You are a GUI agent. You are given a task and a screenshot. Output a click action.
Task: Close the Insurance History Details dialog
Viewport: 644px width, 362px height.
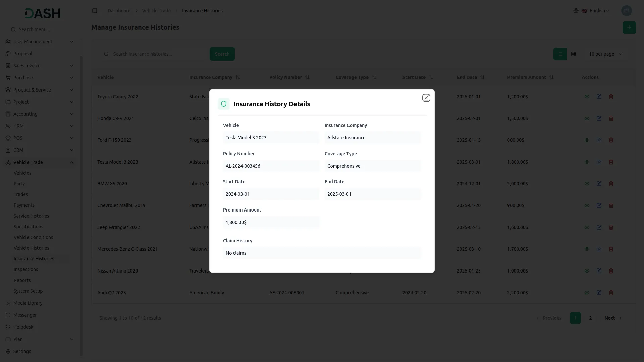point(426,98)
